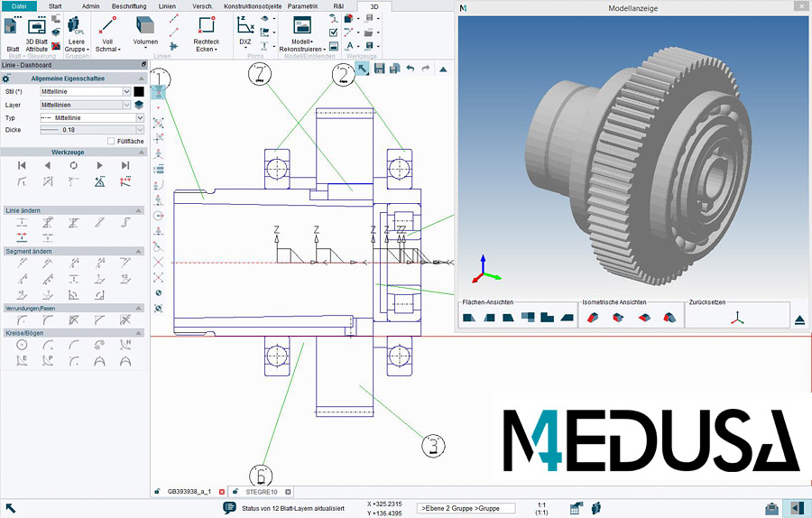
Task: Expand the Voll Schmal dropdown arrow
Action: point(120,50)
